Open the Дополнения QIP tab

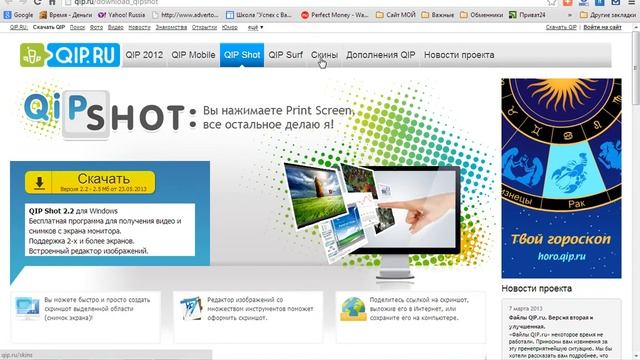click(380, 55)
